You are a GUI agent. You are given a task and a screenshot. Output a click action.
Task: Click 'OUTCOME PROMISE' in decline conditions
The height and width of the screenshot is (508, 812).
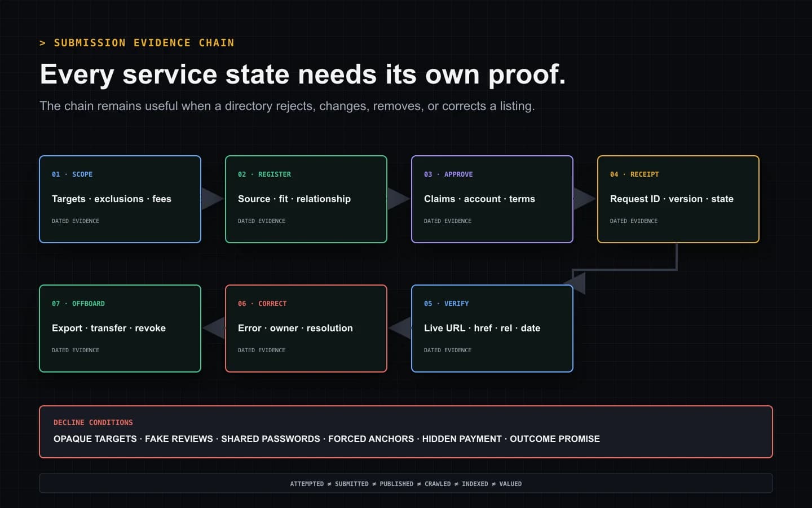pos(555,439)
